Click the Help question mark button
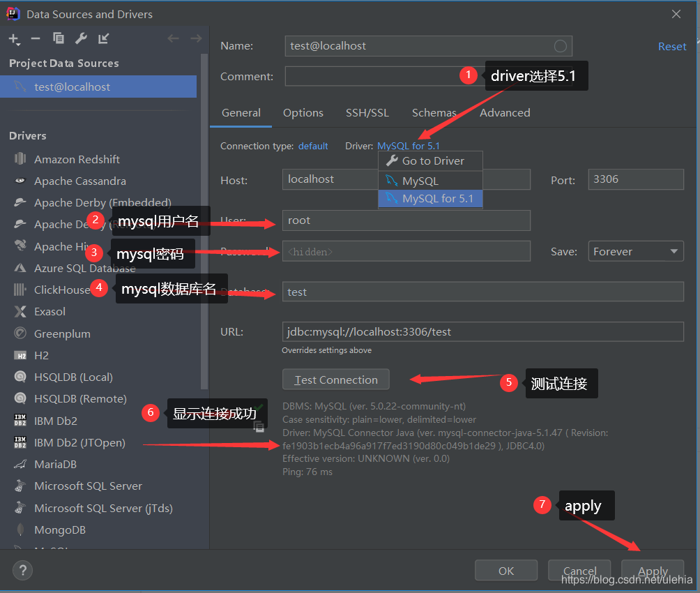Image resolution: width=700 pixels, height=593 pixels. point(22,570)
